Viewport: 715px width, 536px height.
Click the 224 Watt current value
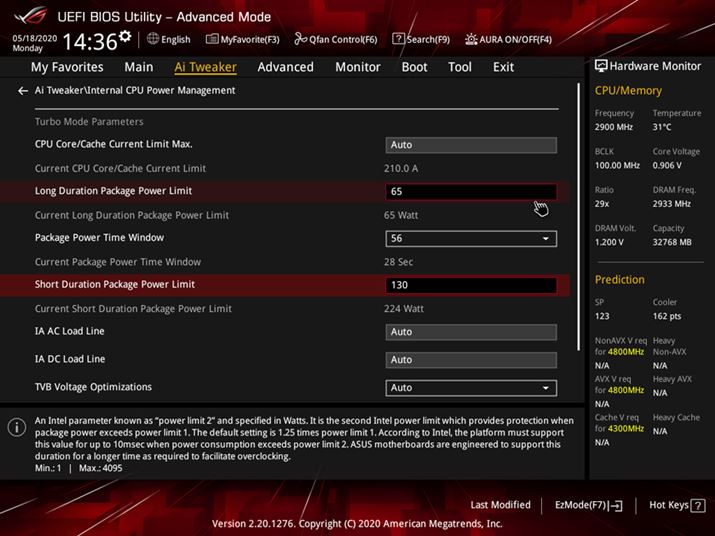click(404, 309)
